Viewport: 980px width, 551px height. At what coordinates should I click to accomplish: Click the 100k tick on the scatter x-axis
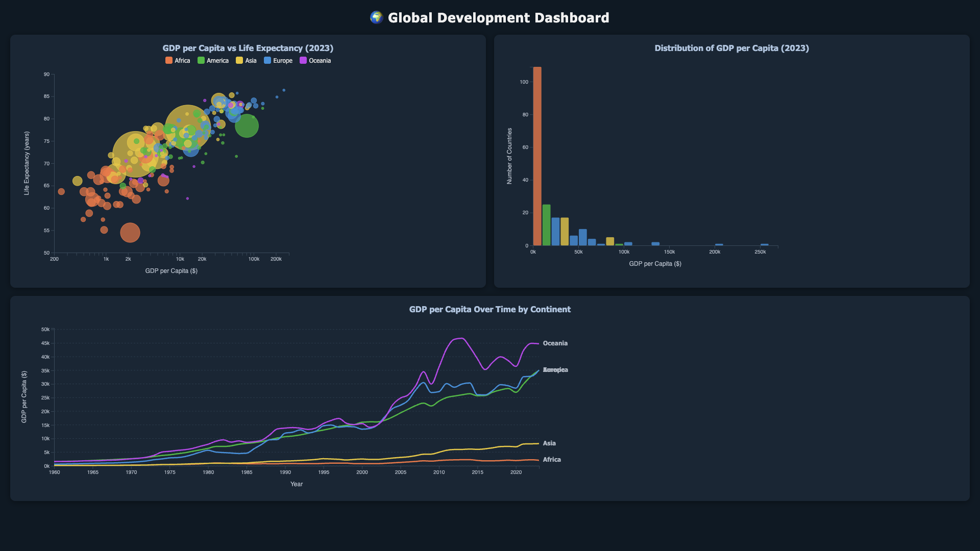254,259
